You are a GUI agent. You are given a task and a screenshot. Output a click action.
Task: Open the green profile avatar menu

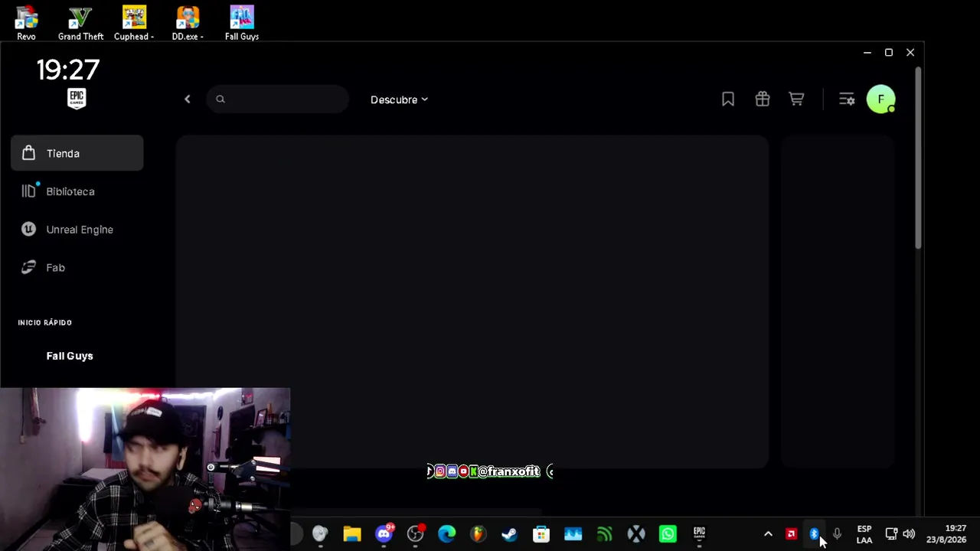point(880,99)
